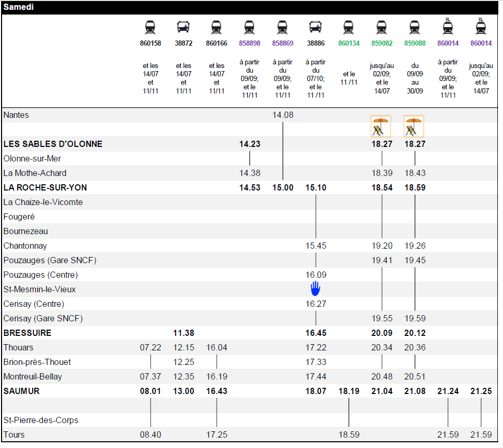Click St-Pierre-des-Corps station label

point(41,420)
